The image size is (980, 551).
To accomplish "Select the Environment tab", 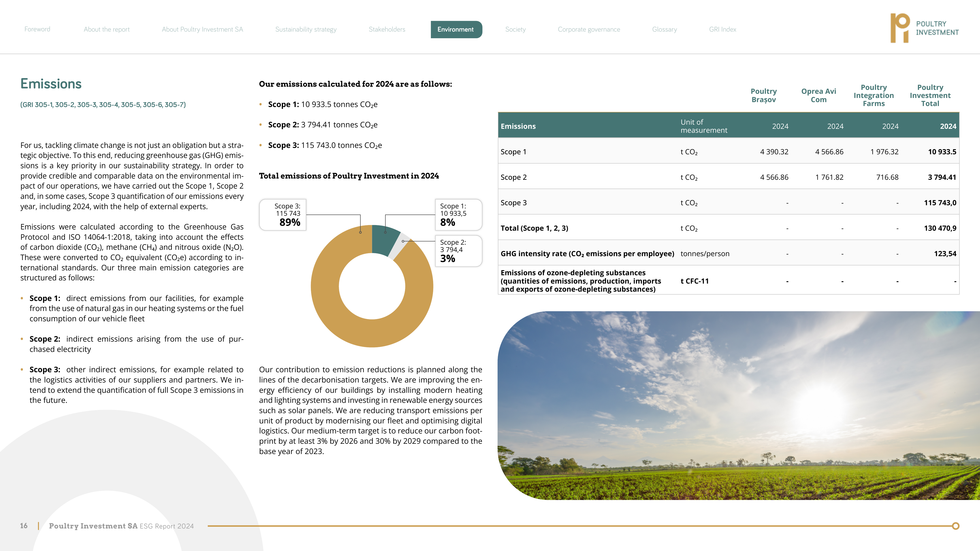I will tap(456, 29).
